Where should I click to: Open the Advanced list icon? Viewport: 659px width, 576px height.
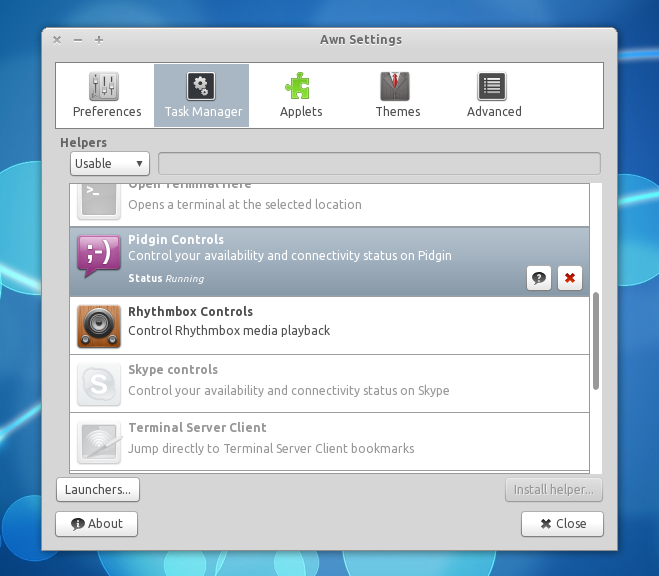[x=492, y=86]
